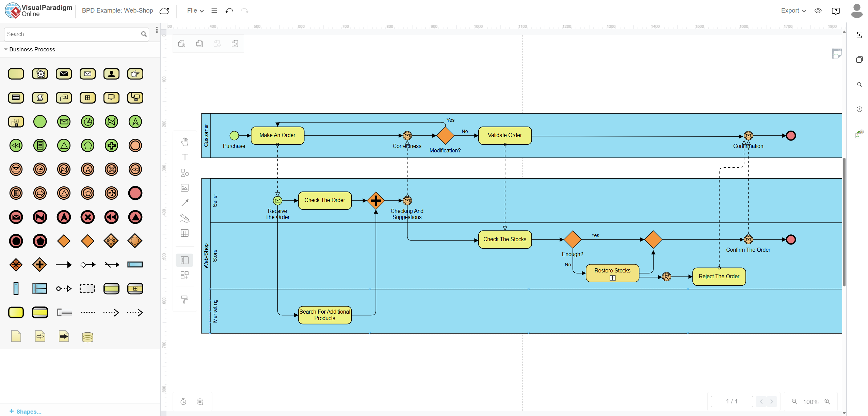Toggle the shape palette panel button
This screenshot has width=868, height=416.
tap(184, 260)
